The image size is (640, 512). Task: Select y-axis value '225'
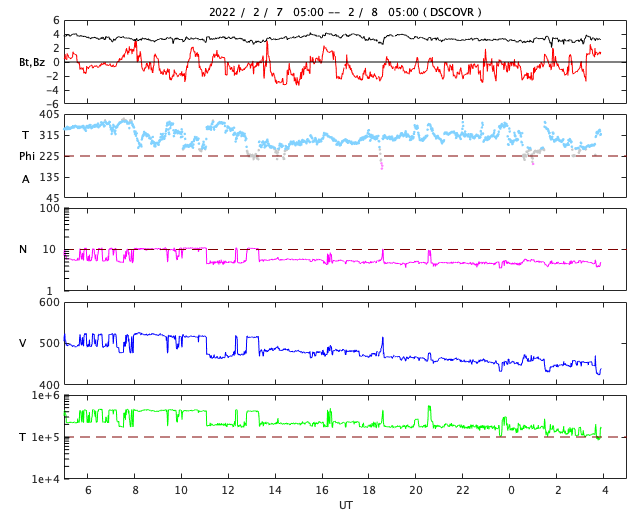(x=49, y=156)
